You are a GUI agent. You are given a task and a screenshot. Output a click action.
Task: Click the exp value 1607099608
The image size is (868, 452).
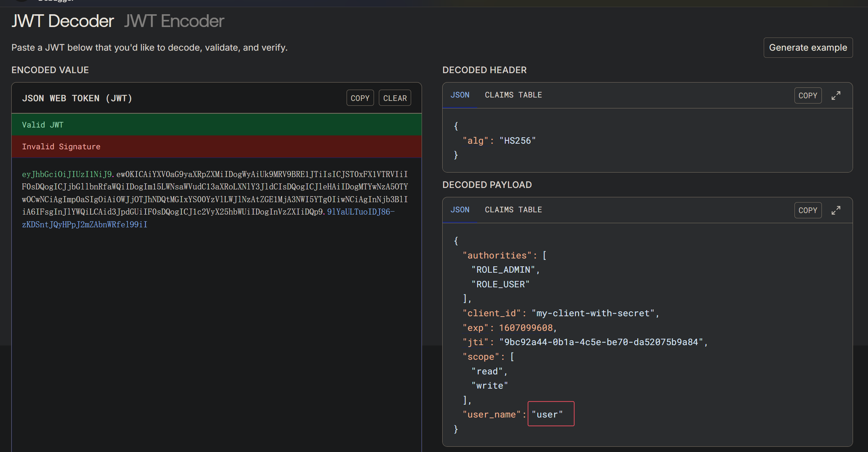tap(526, 328)
